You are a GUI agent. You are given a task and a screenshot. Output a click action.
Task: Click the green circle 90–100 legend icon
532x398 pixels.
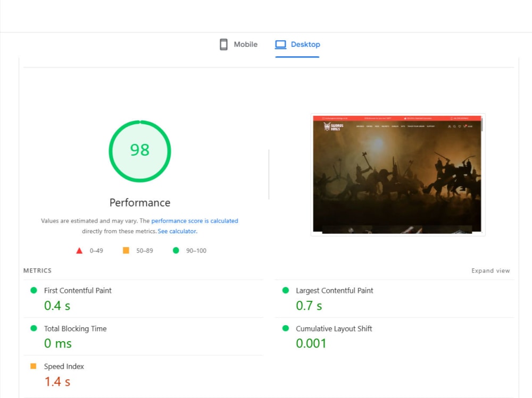tap(176, 250)
